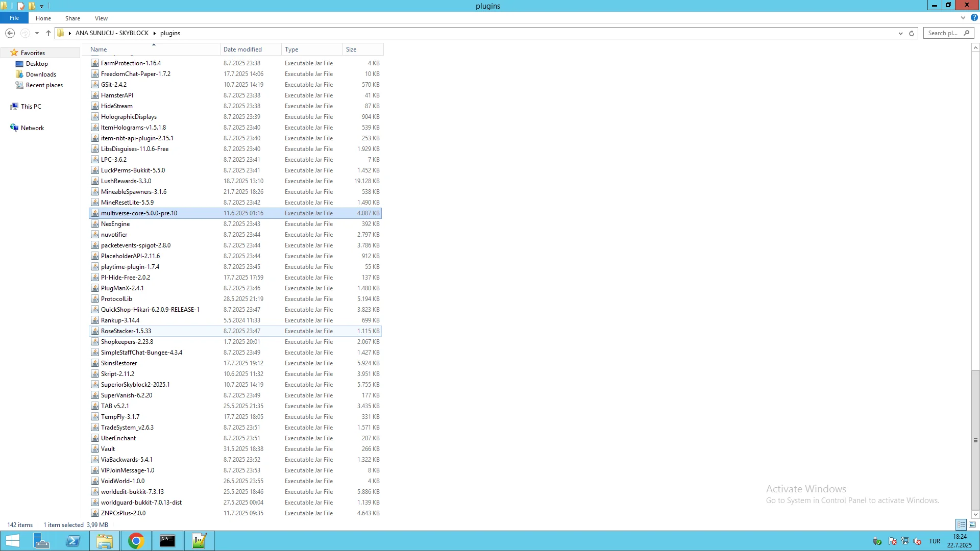This screenshot has height=551, width=980.
Task: Open PowerShell from the taskbar
Action: (x=72, y=541)
